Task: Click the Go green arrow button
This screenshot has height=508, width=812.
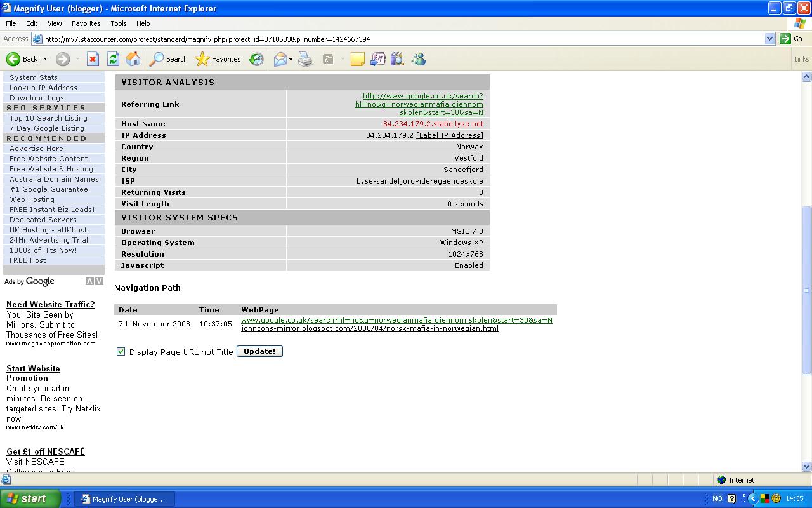Action: (792, 39)
